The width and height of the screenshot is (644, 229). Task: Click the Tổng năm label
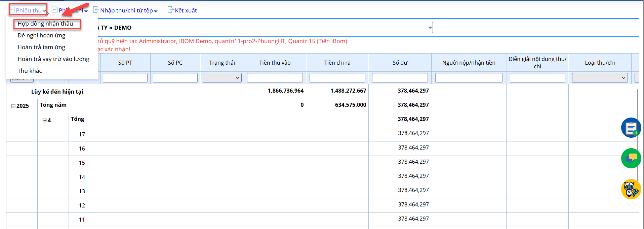tap(53, 105)
